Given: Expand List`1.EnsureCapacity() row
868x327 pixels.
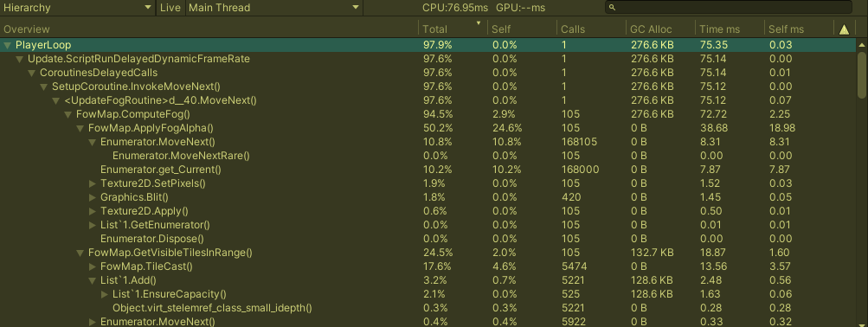Looking at the screenshot, I should click(x=105, y=294).
